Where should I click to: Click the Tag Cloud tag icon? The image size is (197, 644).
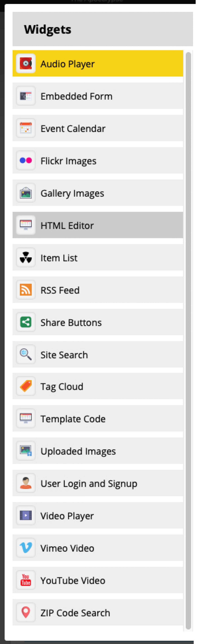(26, 386)
